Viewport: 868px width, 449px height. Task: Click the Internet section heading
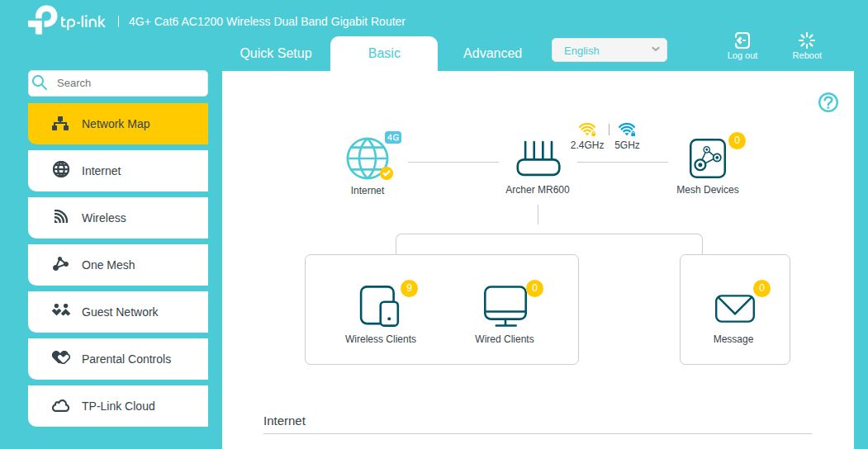(285, 422)
